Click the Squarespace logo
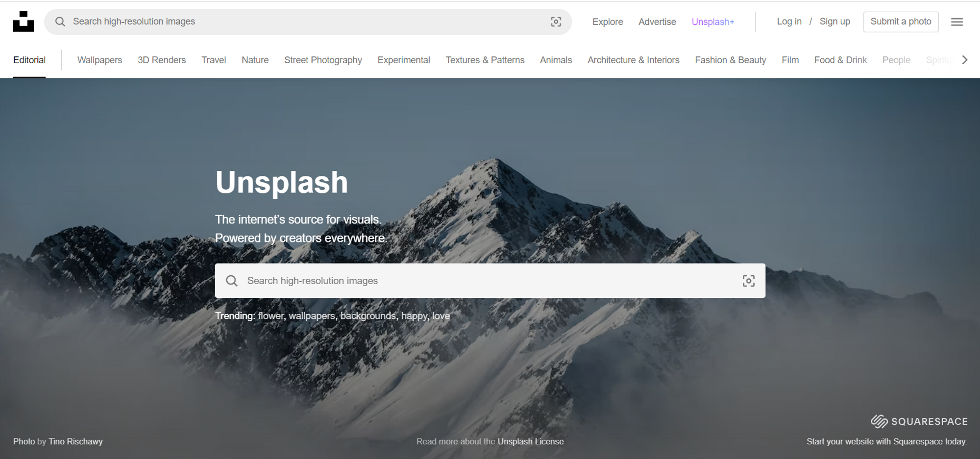This screenshot has height=459, width=980. (919, 421)
